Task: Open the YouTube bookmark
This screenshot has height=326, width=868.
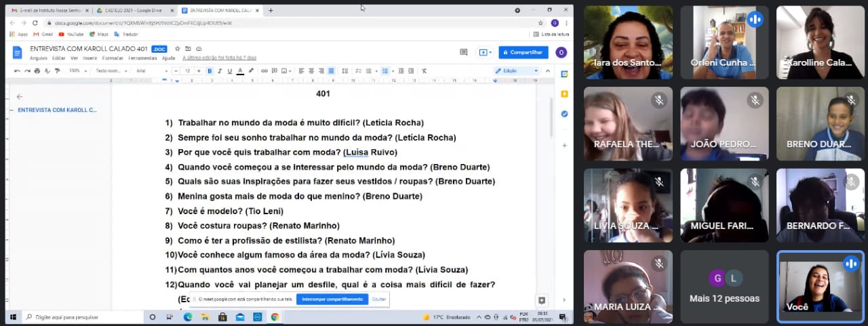Action: pyautogui.click(x=71, y=34)
